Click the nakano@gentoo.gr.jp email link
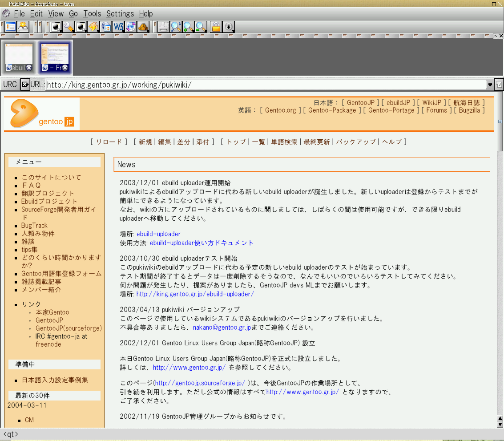Screen dimensions: 504x441 click(222, 328)
